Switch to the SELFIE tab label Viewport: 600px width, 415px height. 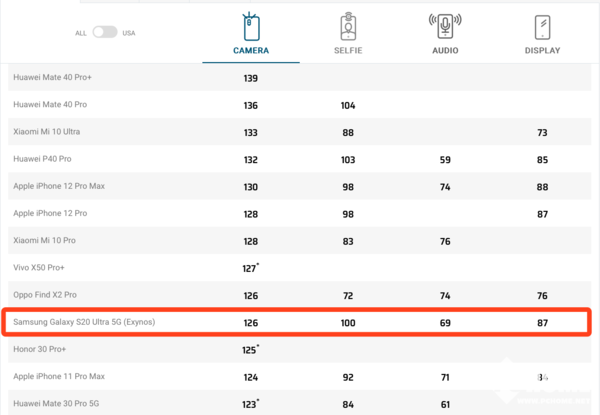click(x=348, y=50)
